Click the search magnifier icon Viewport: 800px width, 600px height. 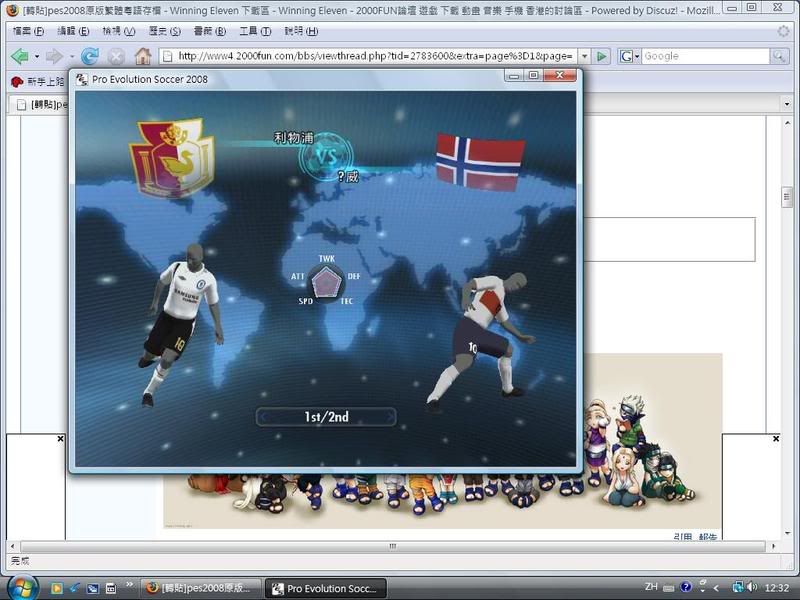coord(779,56)
